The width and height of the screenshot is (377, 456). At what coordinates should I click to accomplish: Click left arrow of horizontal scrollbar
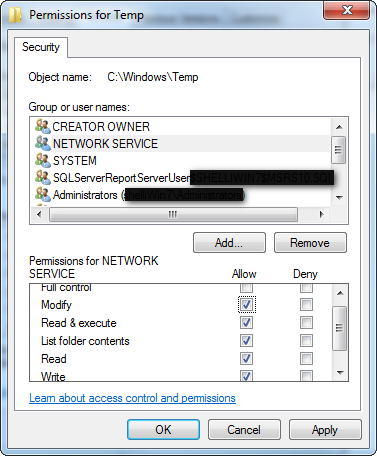pos(39,214)
